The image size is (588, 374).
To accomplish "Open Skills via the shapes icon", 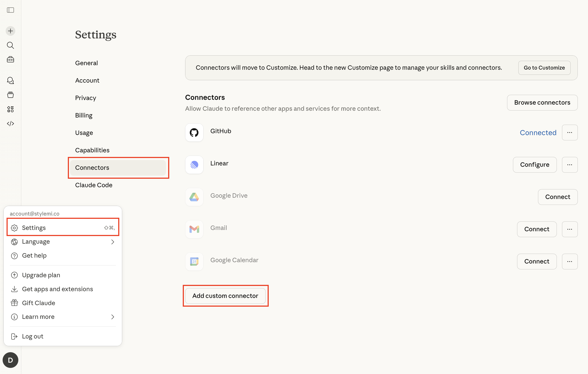I will coord(10,109).
